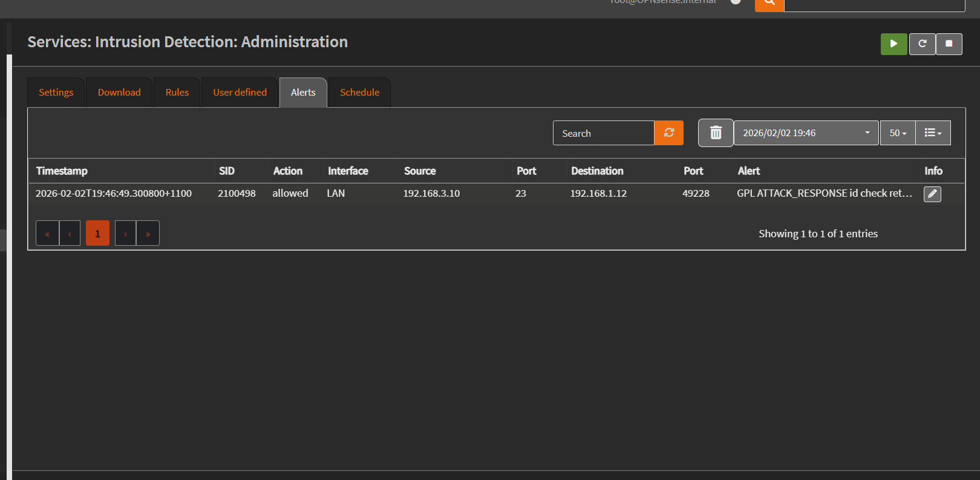This screenshot has height=480, width=980.
Task: Click page 1 pagination button
Action: pyautogui.click(x=97, y=234)
